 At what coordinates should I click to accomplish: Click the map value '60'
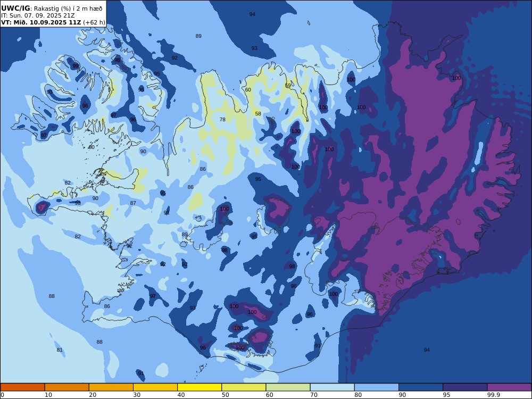click(248, 90)
